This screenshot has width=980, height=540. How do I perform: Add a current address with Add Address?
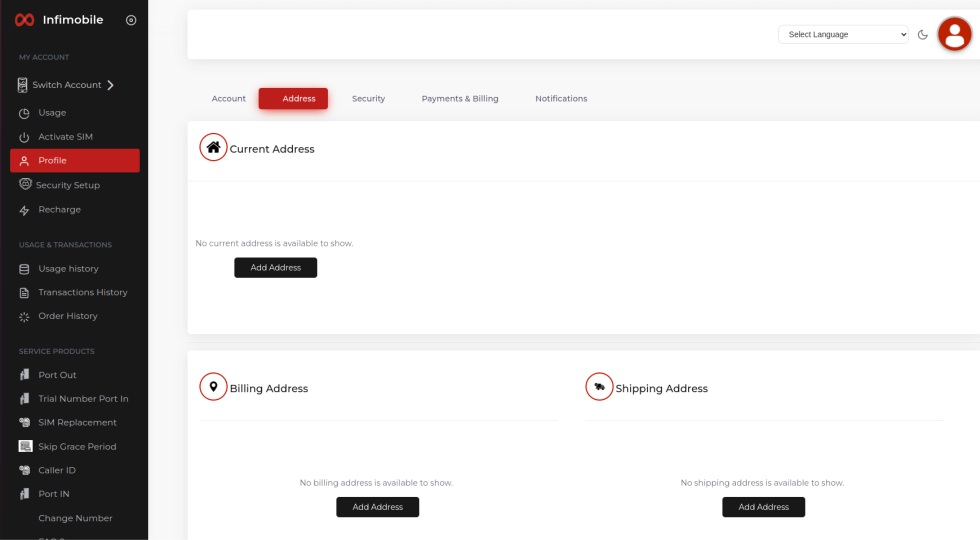(x=275, y=267)
